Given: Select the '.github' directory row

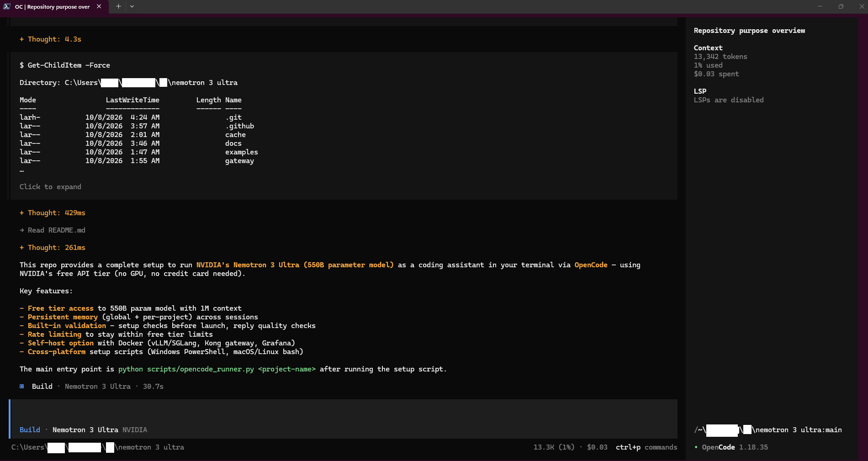Looking at the screenshot, I should (x=137, y=126).
